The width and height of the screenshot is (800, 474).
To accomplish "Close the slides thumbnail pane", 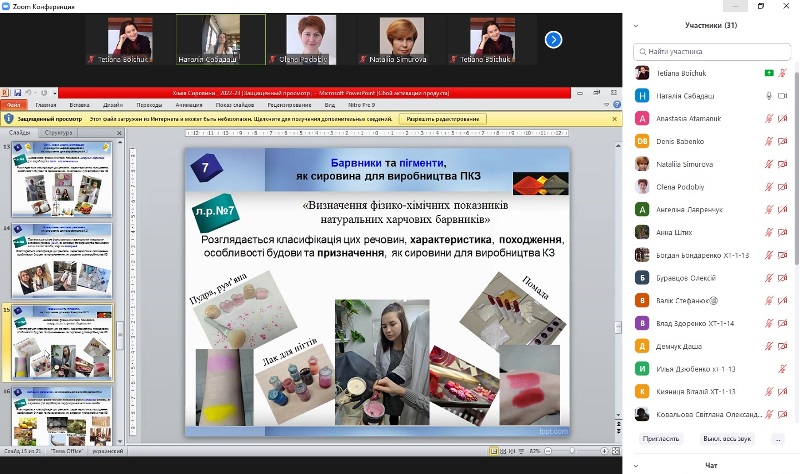I will click(x=119, y=133).
